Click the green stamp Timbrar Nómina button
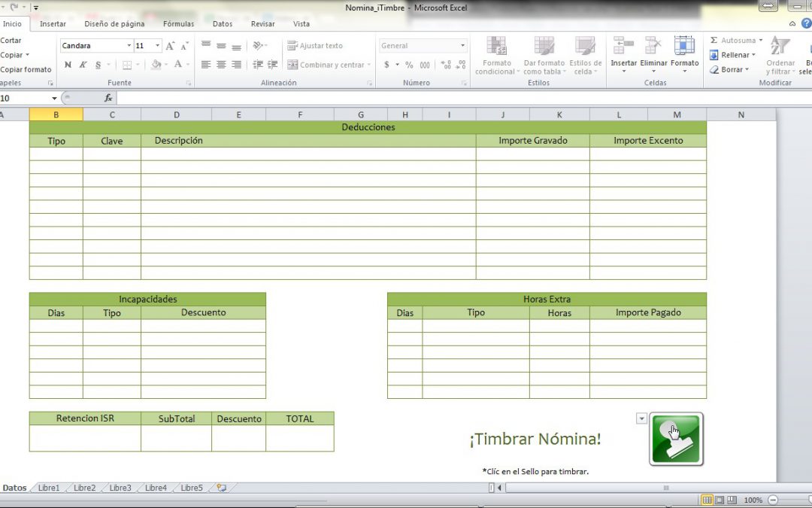Image resolution: width=812 pixels, height=508 pixels. (x=676, y=439)
